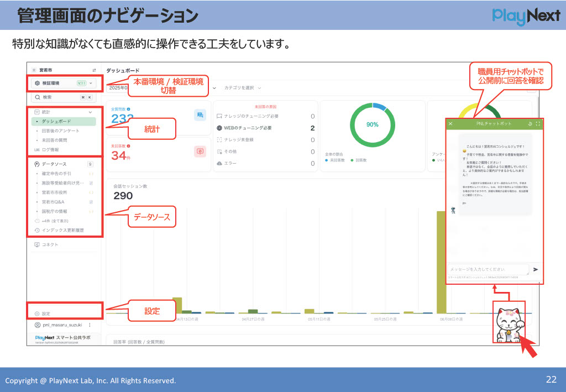Click the red alert icon beside 未回答数
The image size is (566, 392).
click(200, 151)
